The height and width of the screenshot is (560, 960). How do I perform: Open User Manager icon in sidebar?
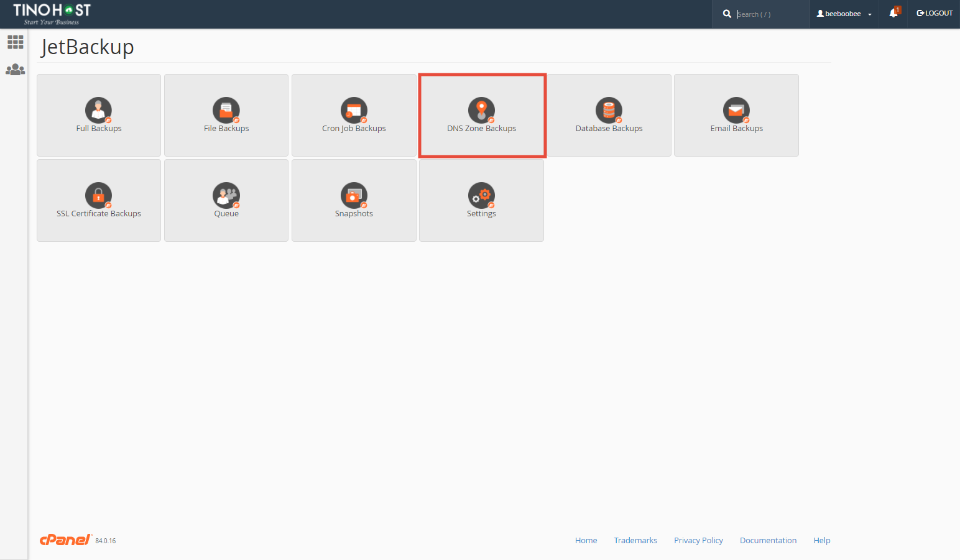click(15, 70)
